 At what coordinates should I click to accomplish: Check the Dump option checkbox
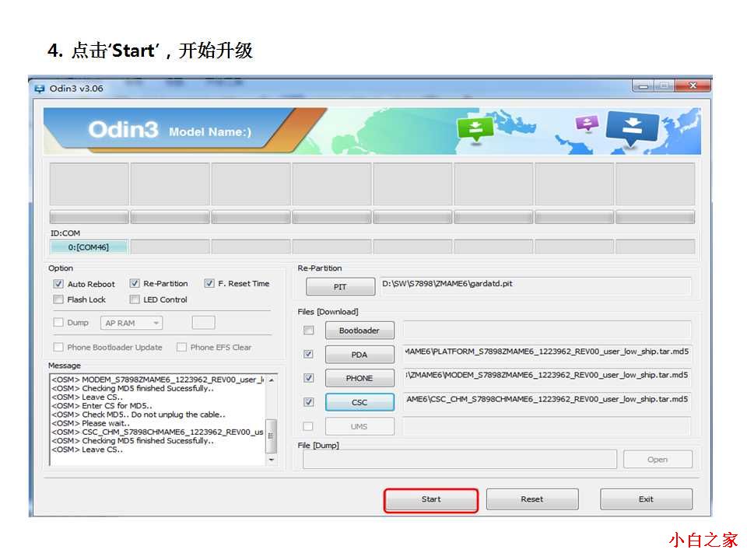point(58,322)
